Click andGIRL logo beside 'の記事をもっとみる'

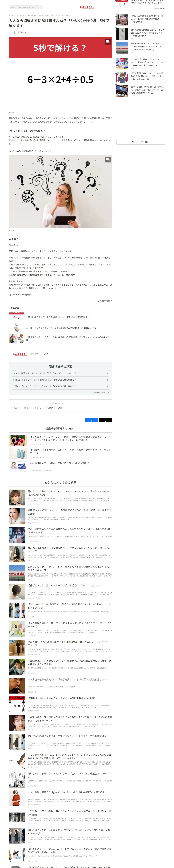[20, 354]
